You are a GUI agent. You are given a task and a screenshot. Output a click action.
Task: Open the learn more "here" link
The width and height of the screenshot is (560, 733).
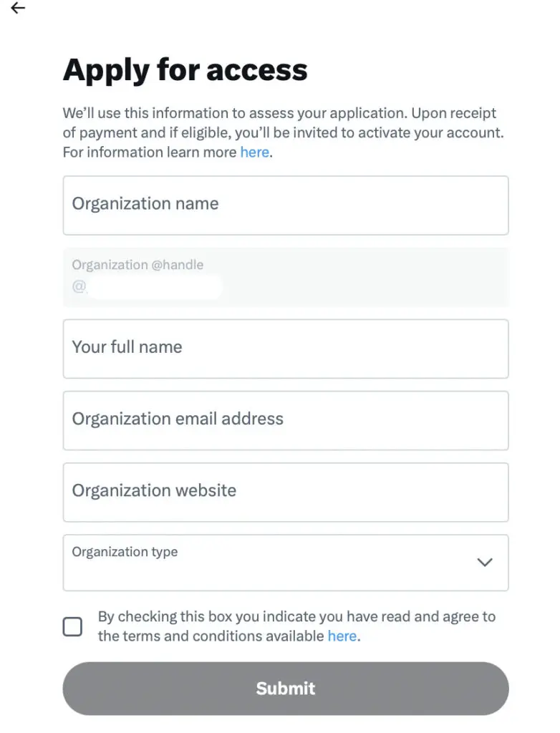tap(254, 152)
